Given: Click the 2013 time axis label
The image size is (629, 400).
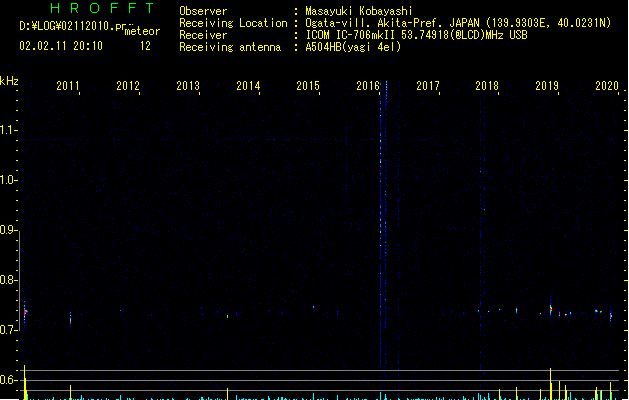Looking at the screenshot, I should (x=188, y=86).
